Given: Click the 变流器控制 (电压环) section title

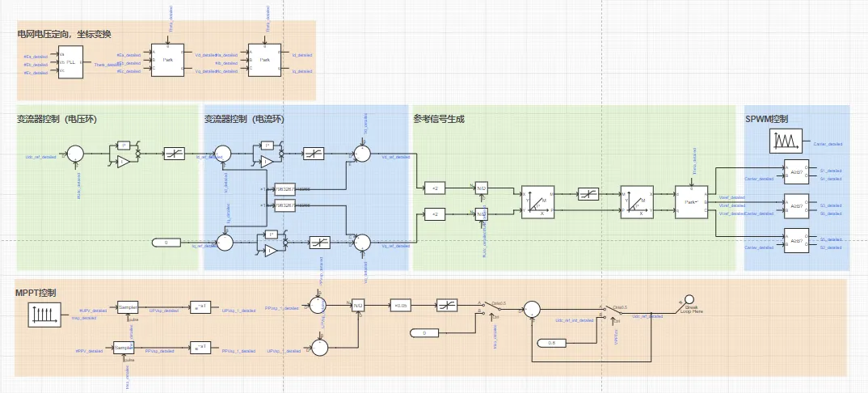Looking at the screenshot, I should [57, 118].
